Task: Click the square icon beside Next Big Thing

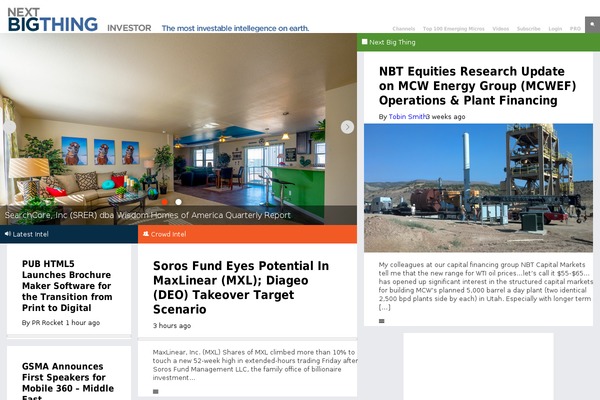Action: [365, 42]
